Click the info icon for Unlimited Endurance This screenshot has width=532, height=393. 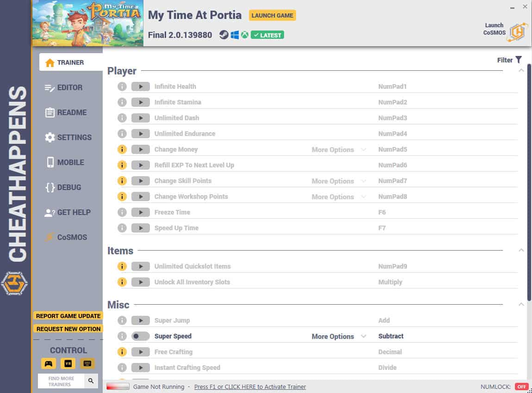coord(122,134)
